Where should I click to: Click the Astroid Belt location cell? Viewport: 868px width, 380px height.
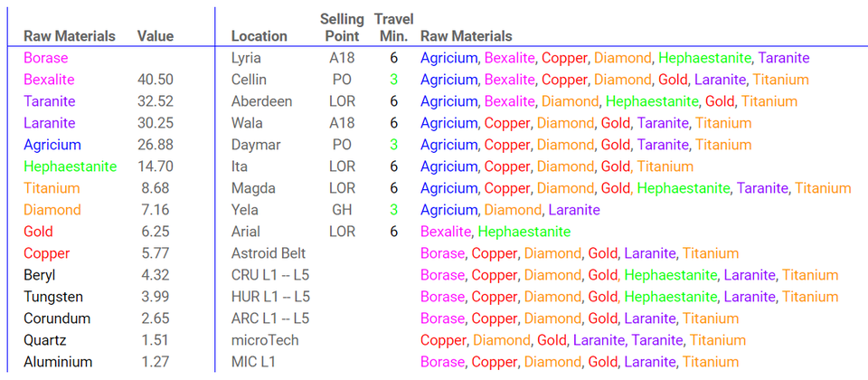tap(269, 253)
